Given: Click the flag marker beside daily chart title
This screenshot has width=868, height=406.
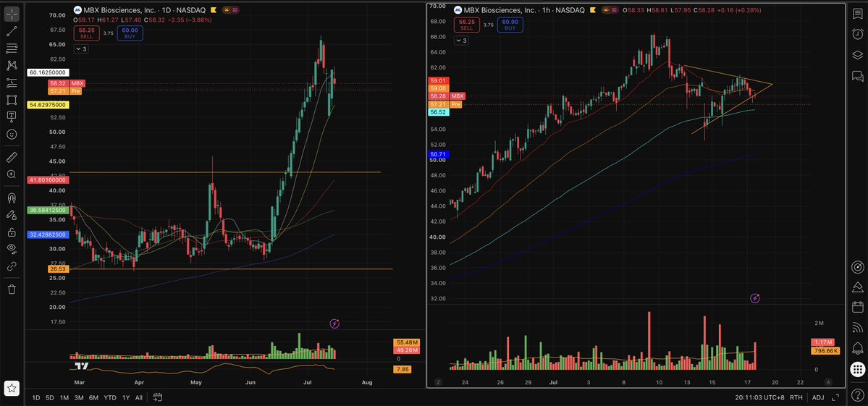Looking at the screenshot, I should point(214,10).
